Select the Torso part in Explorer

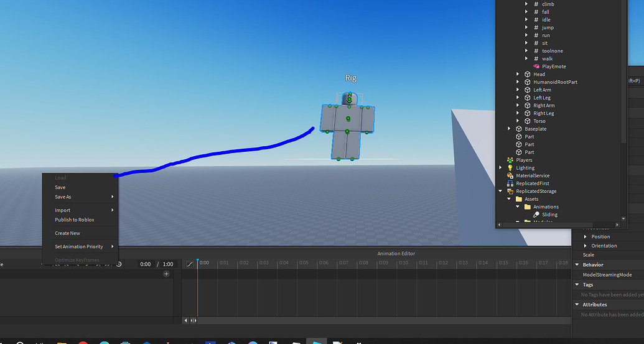click(x=539, y=121)
